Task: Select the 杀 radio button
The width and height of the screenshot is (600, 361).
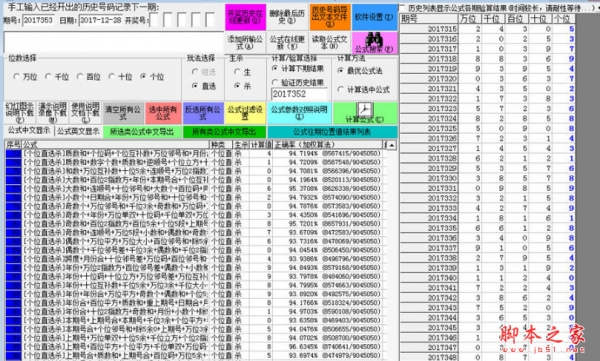Action: (x=243, y=86)
